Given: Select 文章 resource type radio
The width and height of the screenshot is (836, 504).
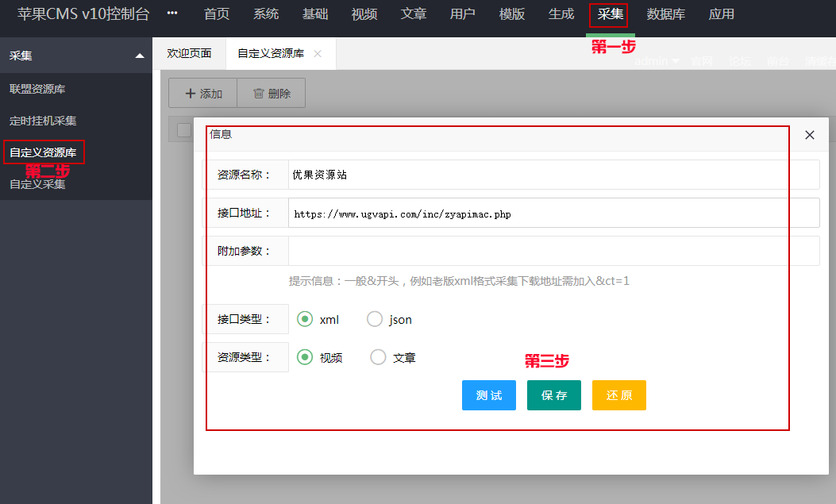Looking at the screenshot, I should (378, 357).
